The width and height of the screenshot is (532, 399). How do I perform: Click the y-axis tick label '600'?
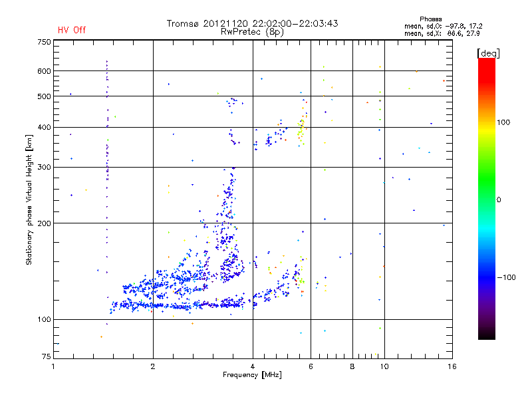pyautogui.click(x=44, y=71)
